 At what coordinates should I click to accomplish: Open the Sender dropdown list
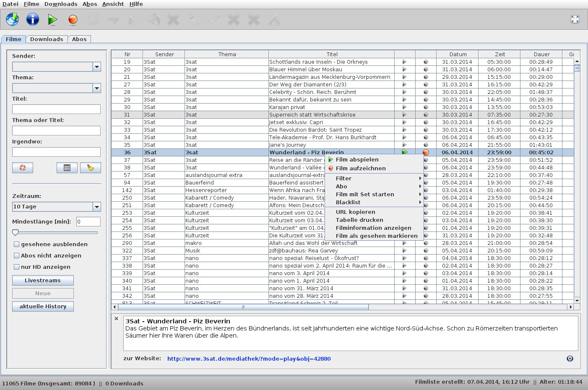[97, 67]
